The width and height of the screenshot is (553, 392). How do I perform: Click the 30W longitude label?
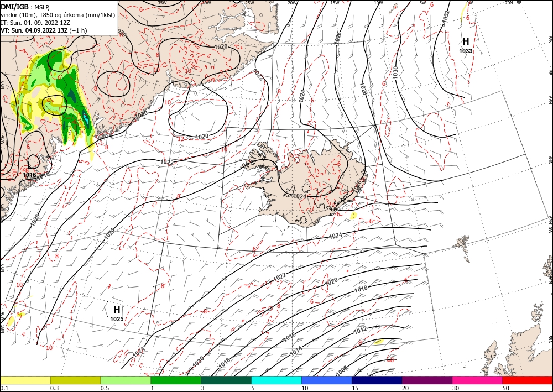coord(206,3)
